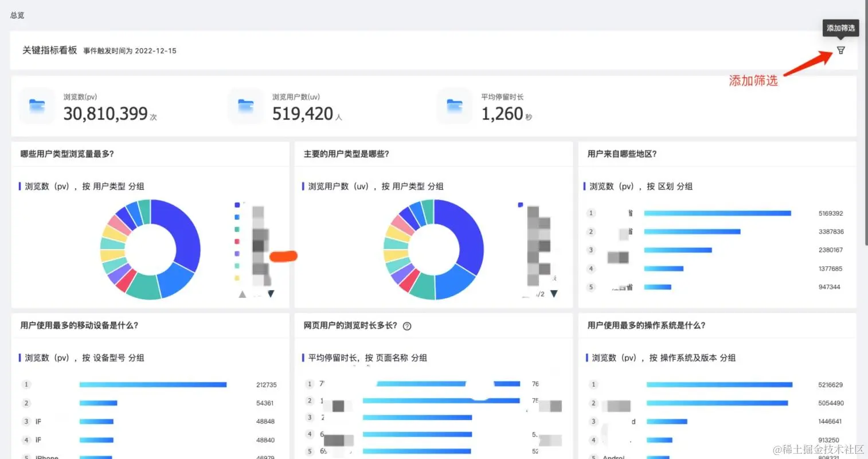Viewport: 868px width, 459px height.
Task: Click the bar valued 212735 in 设备型号 chart
Action: [153, 385]
